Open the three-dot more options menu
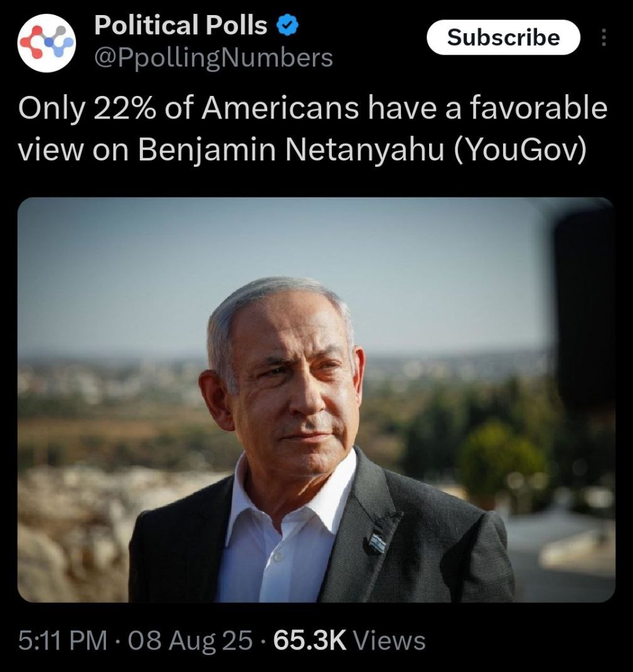Viewport: 633px width, 672px height. 604,37
